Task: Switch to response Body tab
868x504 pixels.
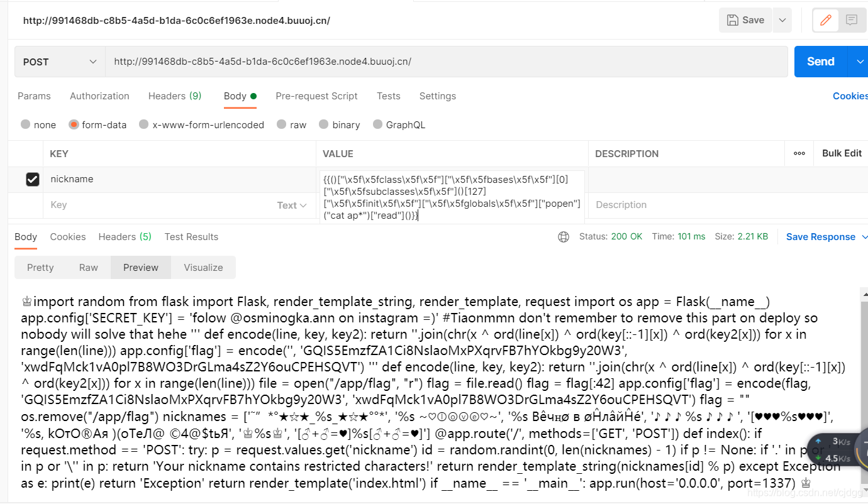Action: point(26,237)
